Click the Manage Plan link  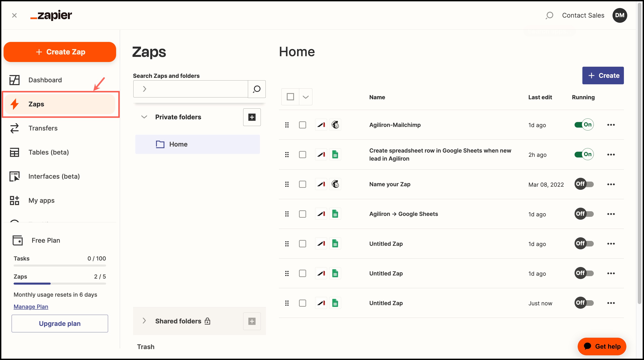pos(31,306)
